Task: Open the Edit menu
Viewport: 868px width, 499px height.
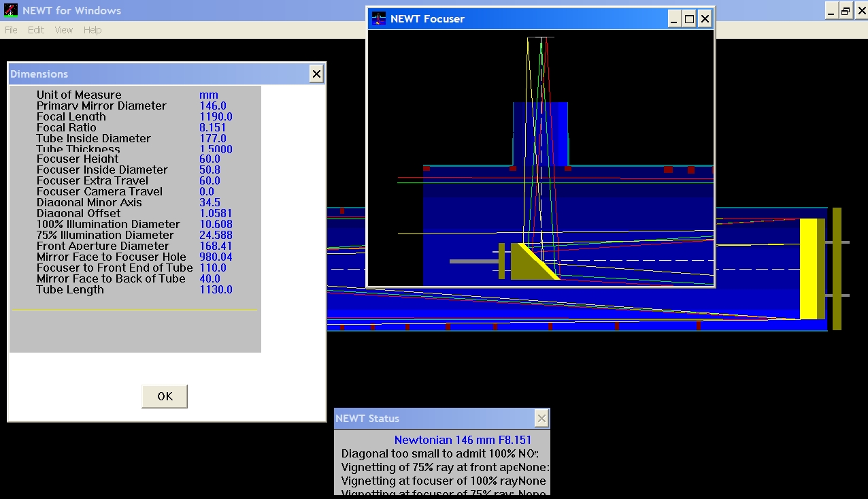Action: 36,30
